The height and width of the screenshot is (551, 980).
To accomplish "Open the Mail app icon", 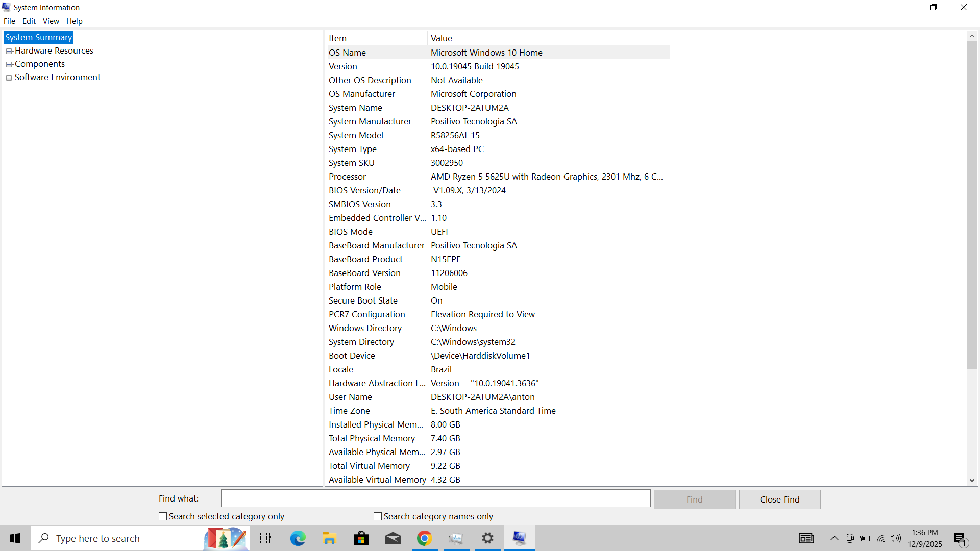I will pyautogui.click(x=393, y=538).
